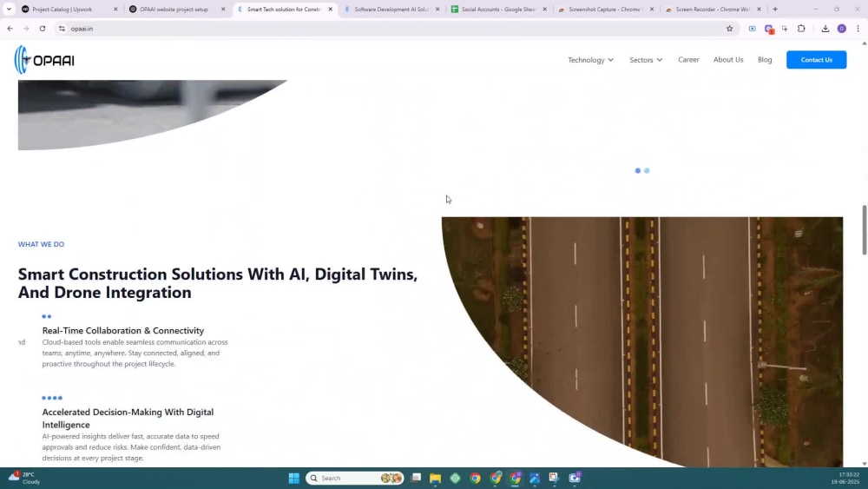This screenshot has width=868, height=489.
Task: Click the 'WHAT WE DO' label
Action: click(x=41, y=244)
